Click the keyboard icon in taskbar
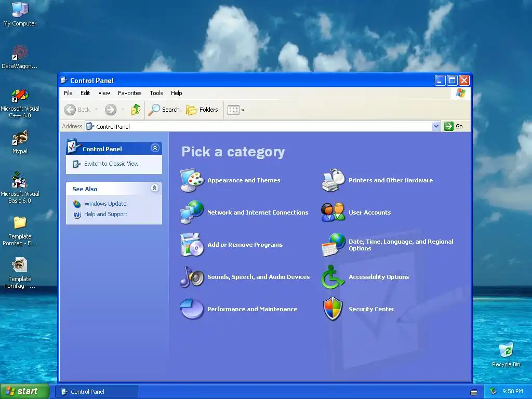This screenshot has height=399, width=532. (x=474, y=392)
